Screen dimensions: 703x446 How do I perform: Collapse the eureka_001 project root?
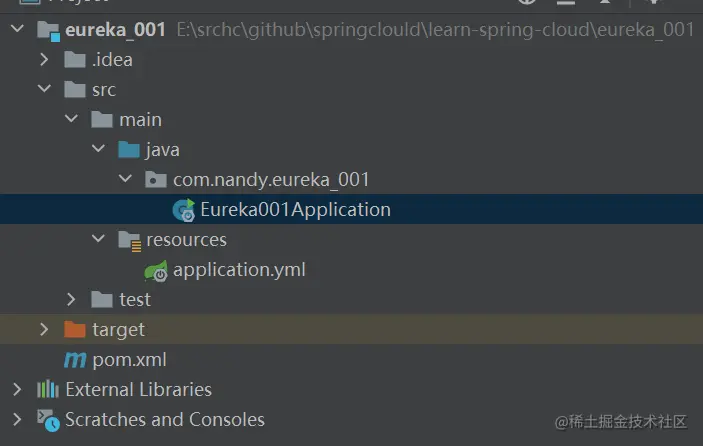[17, 29]
